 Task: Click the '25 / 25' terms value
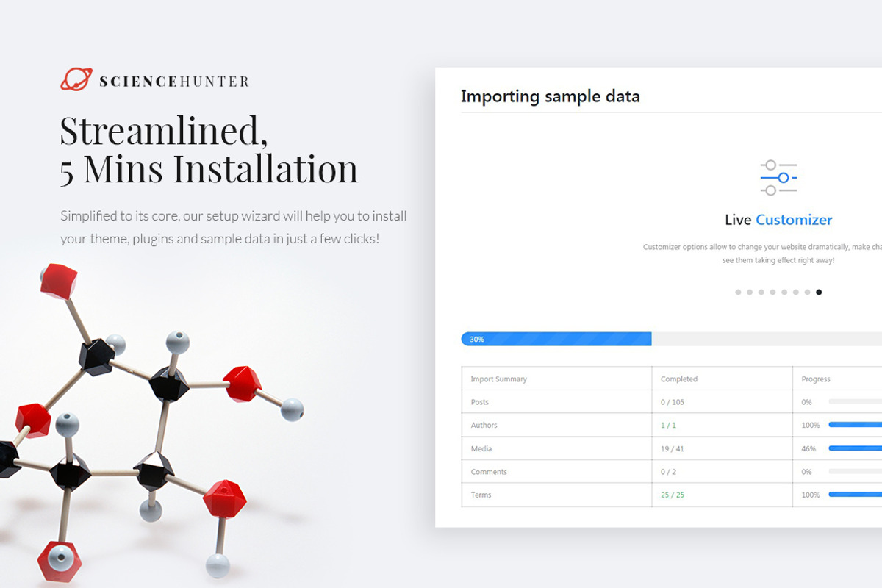[x=673, y=495]
